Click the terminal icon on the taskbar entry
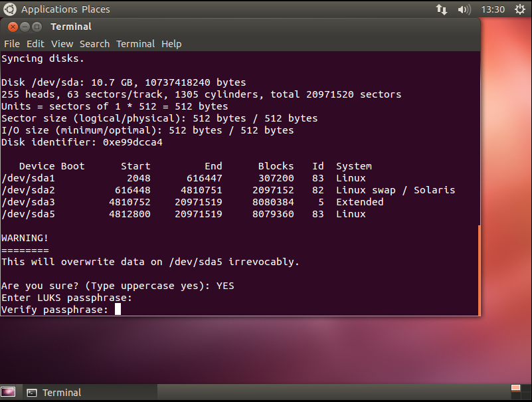The image size is (532, 402). 32,392
